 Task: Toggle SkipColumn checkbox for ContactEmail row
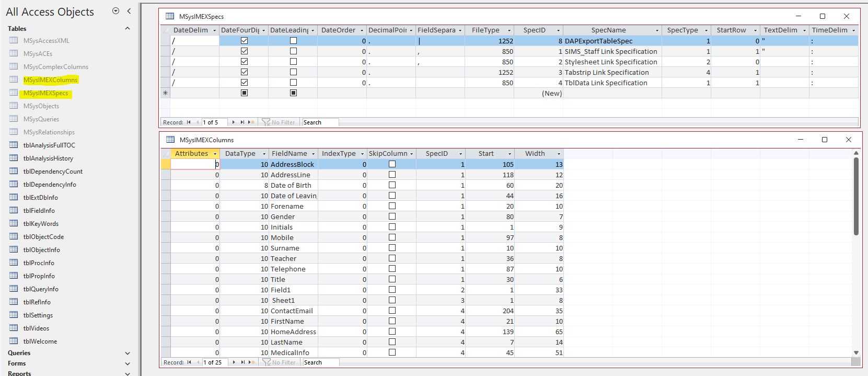[392, 311]
